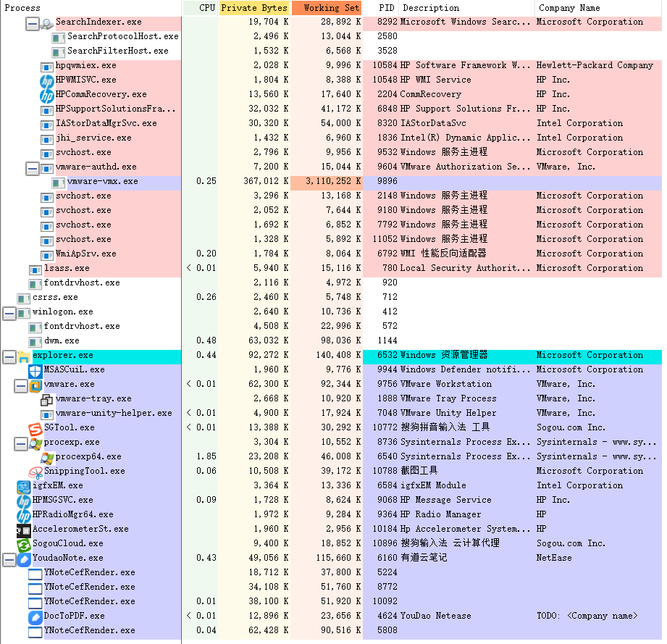Viewport: 667px width, 644px height.
Task: Click the SearchIndexer.exe magnifier icon
Action: click(47, 23)
